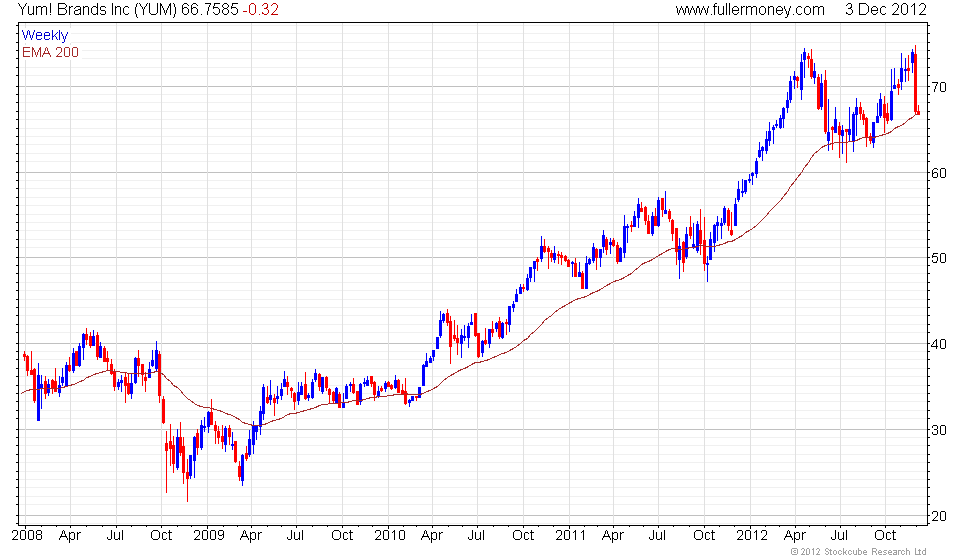Click the date '3 Dec 2012'
The width and height of the screenshot is (980, 560).
pyautogui.click(x=886, y=9)
